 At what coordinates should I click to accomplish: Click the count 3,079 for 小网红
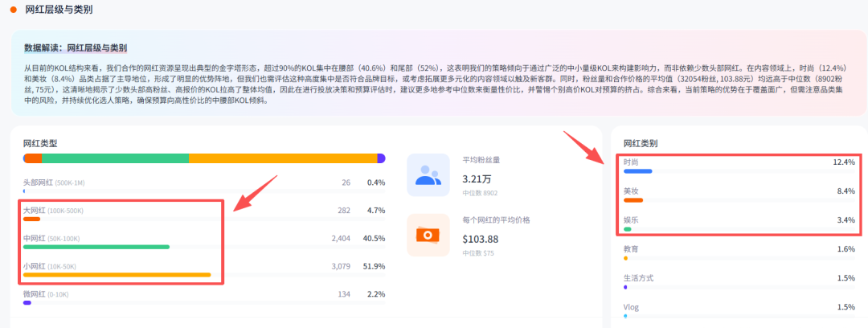(x=341, y=267)
